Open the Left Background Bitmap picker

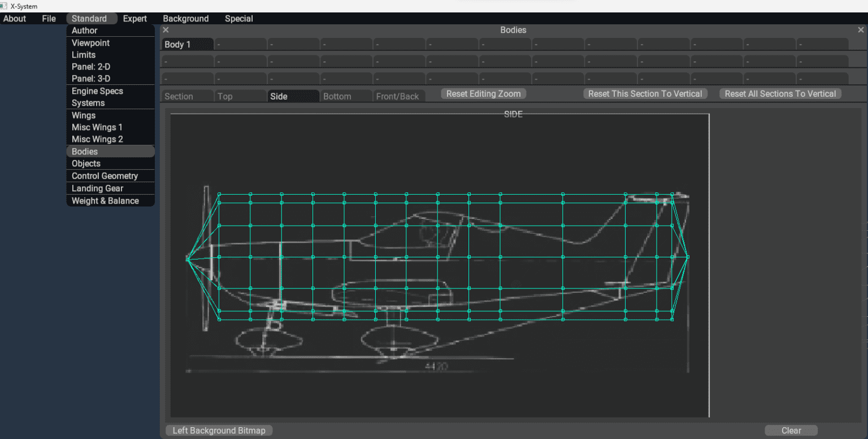pyautogui.click(x=219, y=430)
